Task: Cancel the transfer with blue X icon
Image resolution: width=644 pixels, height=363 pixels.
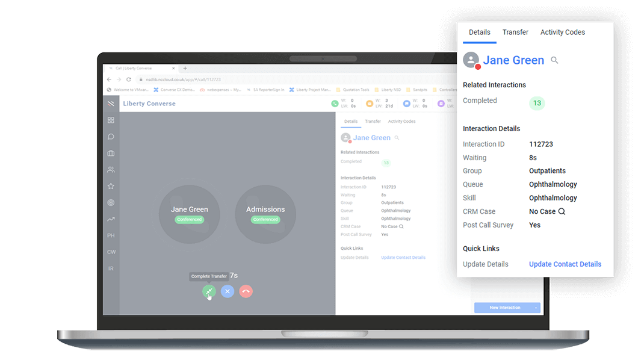Action: (227, 291)
